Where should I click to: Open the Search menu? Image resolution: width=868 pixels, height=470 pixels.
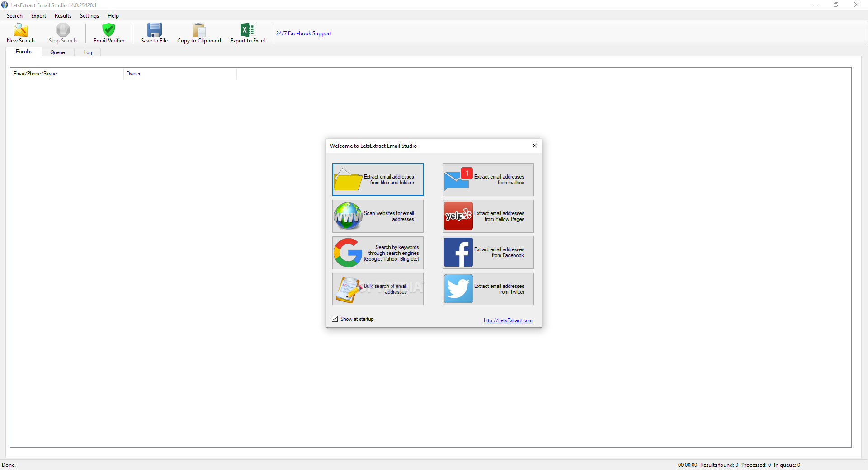coord(14,16)
